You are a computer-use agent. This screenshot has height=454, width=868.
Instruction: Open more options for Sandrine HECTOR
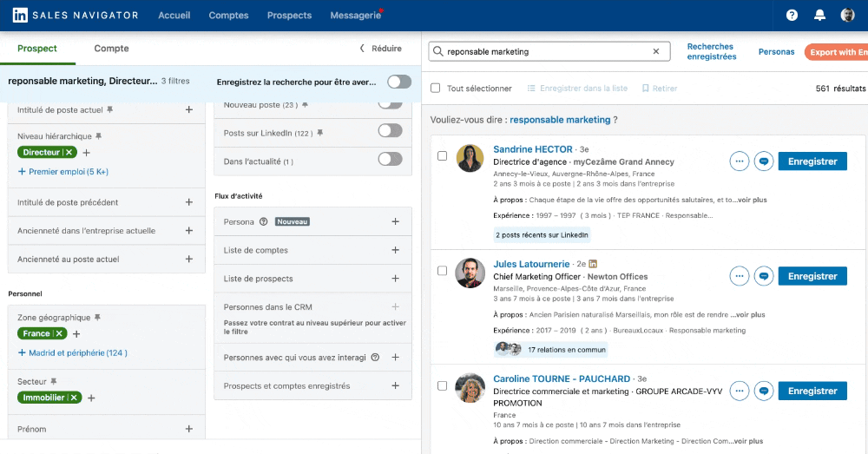click(739, 161)
